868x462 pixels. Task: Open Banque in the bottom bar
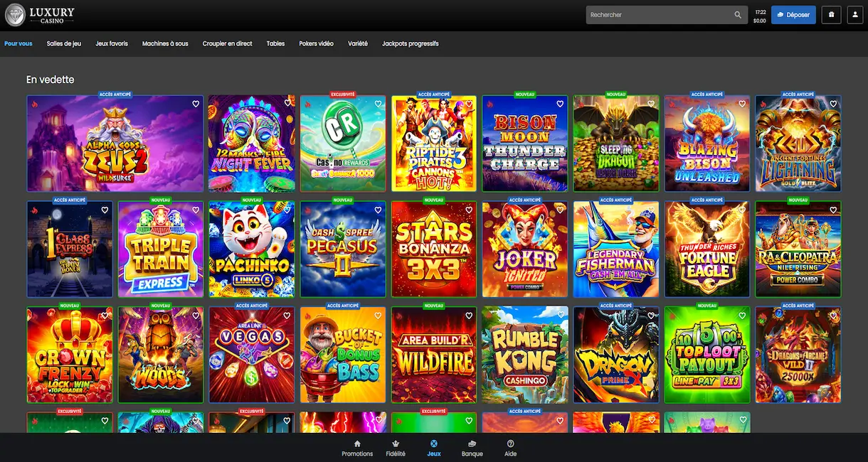click(472, 448)
